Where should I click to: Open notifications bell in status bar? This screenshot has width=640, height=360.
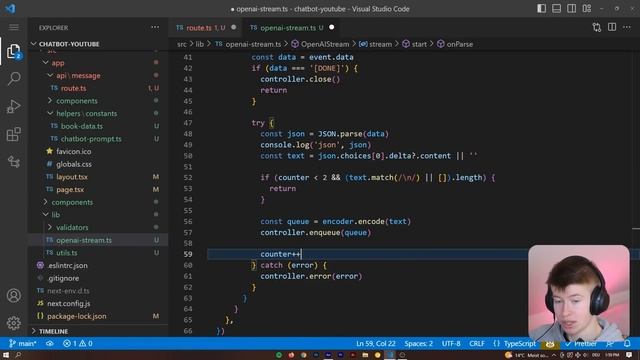[627, 343]
